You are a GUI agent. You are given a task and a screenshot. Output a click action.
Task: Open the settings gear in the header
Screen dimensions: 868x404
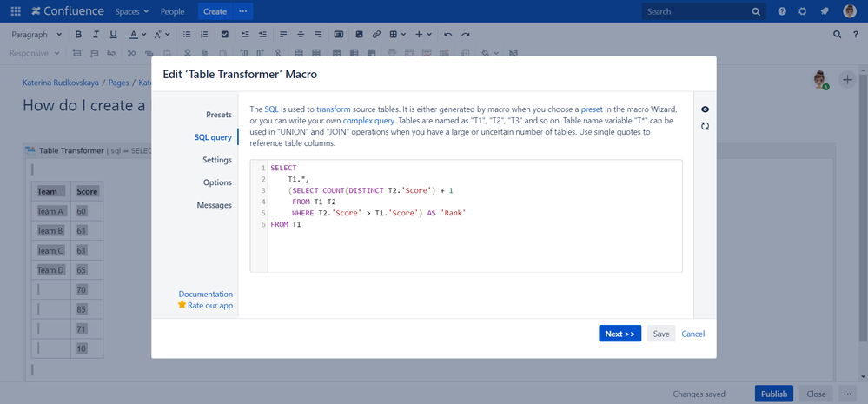pyautogui.click(x=802, y=11)
